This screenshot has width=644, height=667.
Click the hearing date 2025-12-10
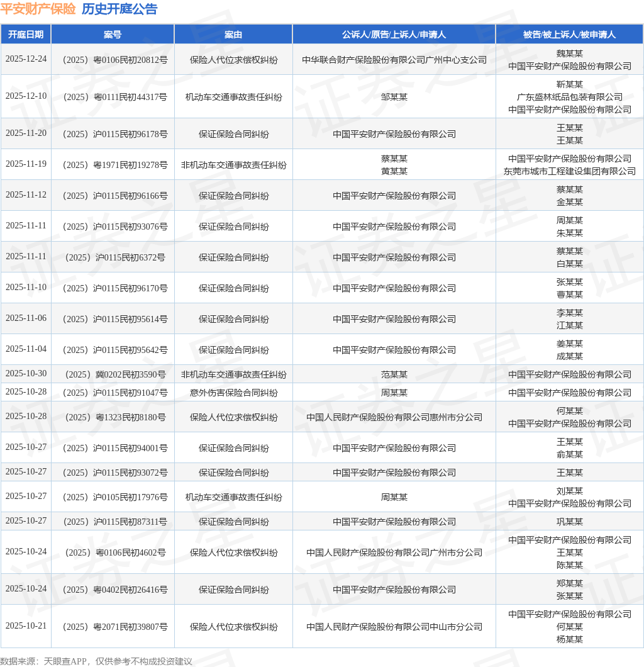[x=26, y=96]
